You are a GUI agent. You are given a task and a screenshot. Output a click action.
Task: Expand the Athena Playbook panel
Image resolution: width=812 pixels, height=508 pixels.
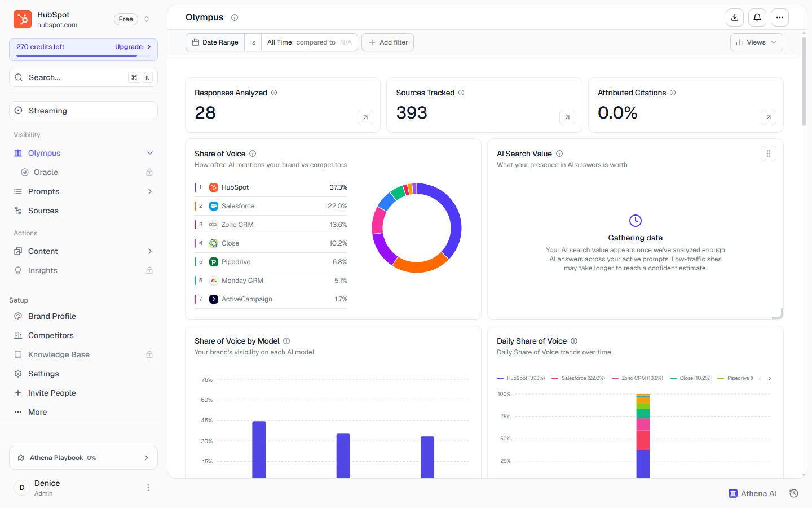click(x=83, y=458)
